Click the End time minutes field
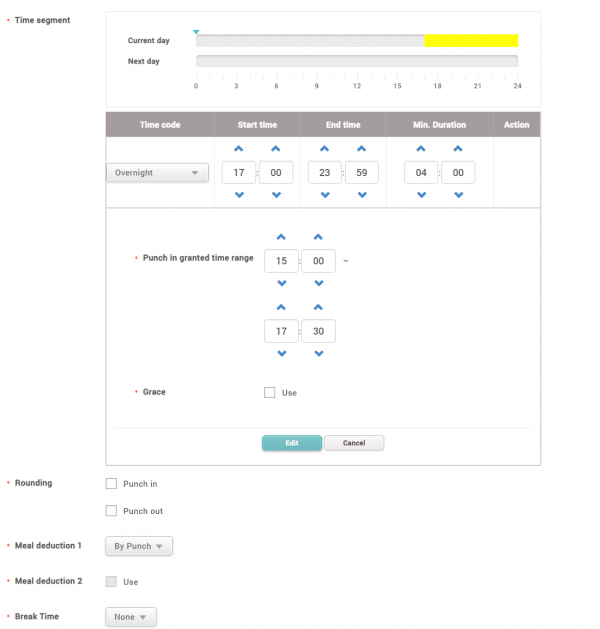Image resolution: width=600 pixels, height=629 pixels. click(361, 173)
